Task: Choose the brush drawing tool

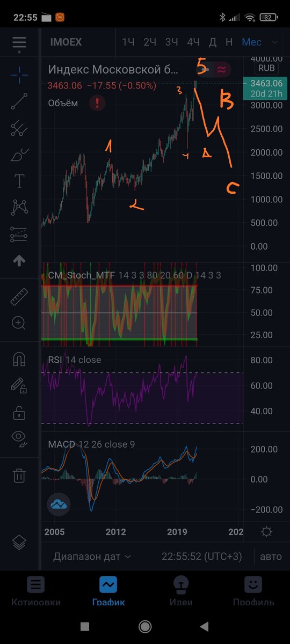Action: click(x=19, y=155)
